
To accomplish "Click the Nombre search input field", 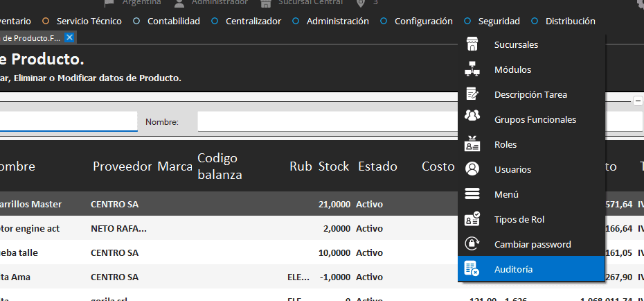I will 325,121.
